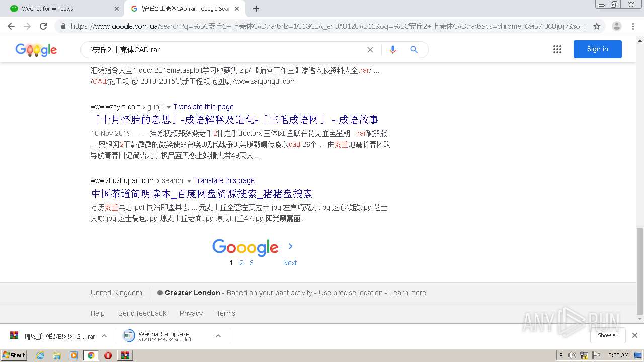Click Show all downloads
Viewport: 644px width, 362px height.
point(607,335)
